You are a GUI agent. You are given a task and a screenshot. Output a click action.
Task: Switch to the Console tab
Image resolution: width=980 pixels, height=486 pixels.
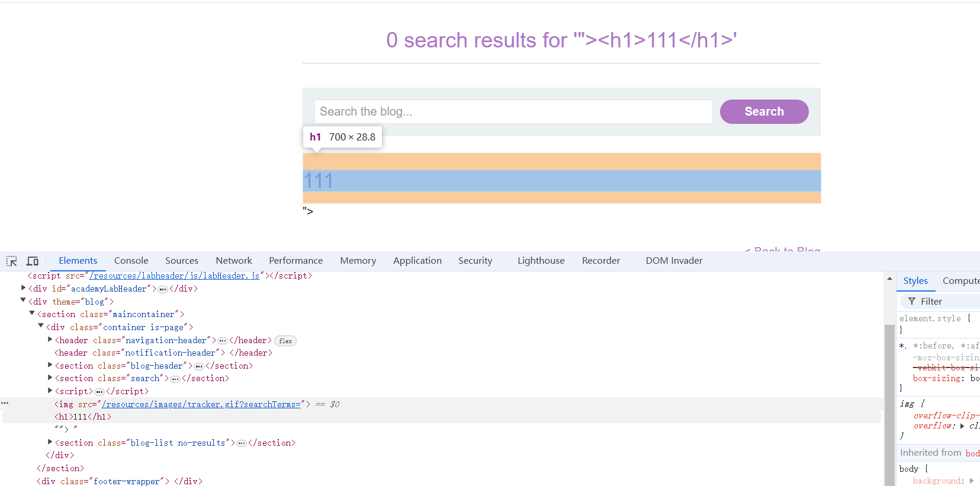(131, 261)
